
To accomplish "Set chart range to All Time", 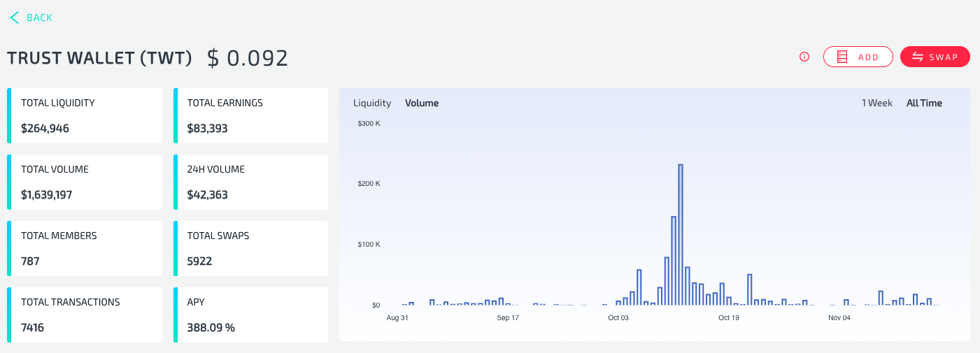I will 924,103.
